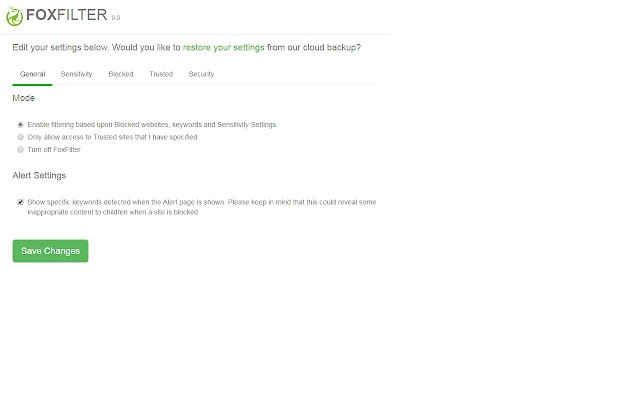This screenshot has width=640, height=400.
Task: Open the Trusted tab
Action: (x=161, y=74)
